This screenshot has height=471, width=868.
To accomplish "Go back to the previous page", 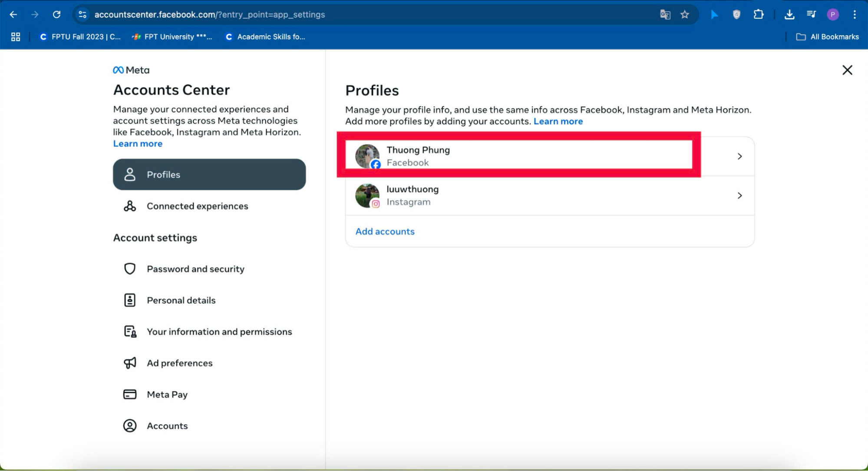I will point(13,14).
